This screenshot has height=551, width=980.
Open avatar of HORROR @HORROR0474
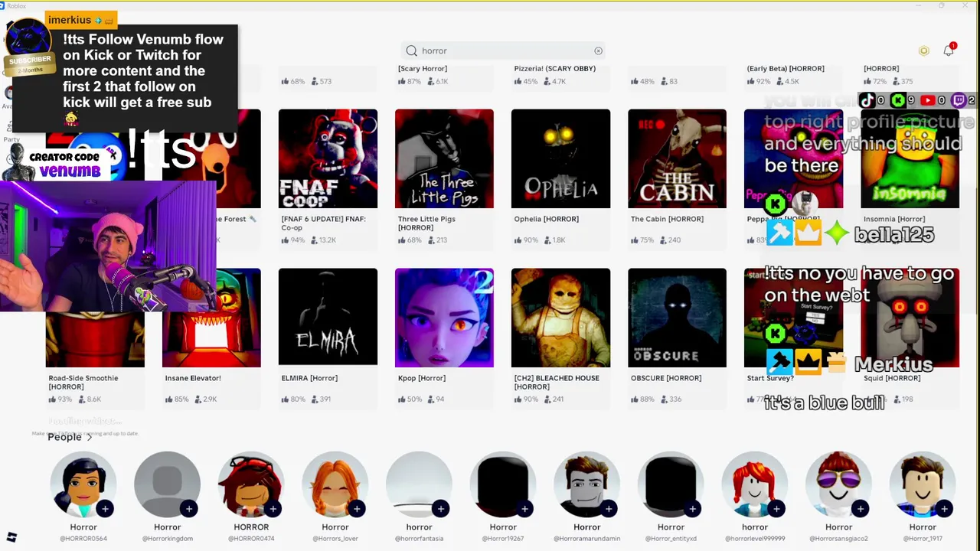[251, 485]
